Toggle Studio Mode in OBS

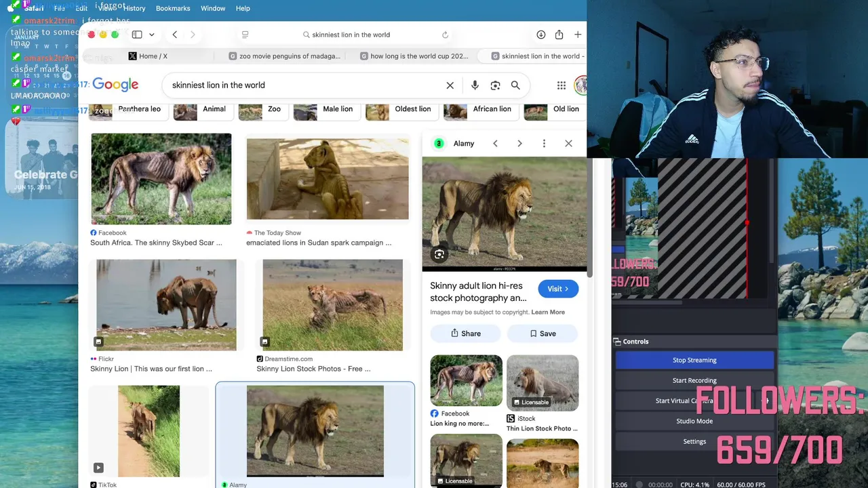click(694, 421)
